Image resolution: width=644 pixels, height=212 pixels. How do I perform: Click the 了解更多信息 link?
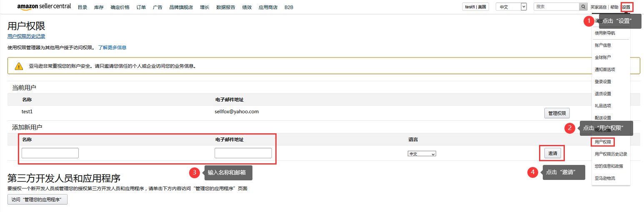[x=112, y=47]
